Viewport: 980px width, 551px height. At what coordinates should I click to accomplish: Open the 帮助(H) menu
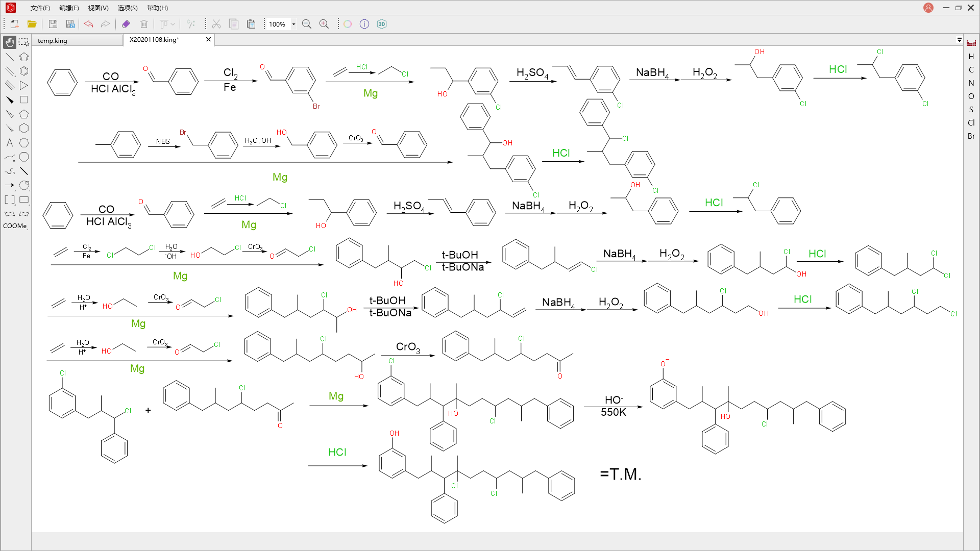tap(157, 8)
